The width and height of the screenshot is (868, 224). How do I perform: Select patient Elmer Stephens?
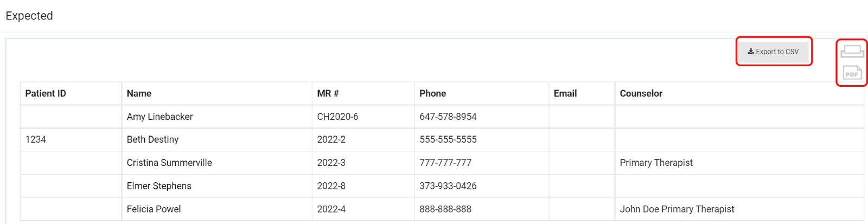coord(159,186)
